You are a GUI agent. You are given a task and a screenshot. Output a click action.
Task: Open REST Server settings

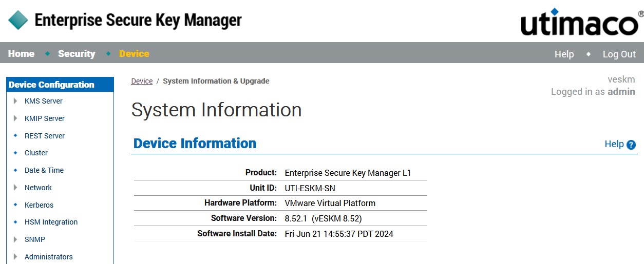45,136
